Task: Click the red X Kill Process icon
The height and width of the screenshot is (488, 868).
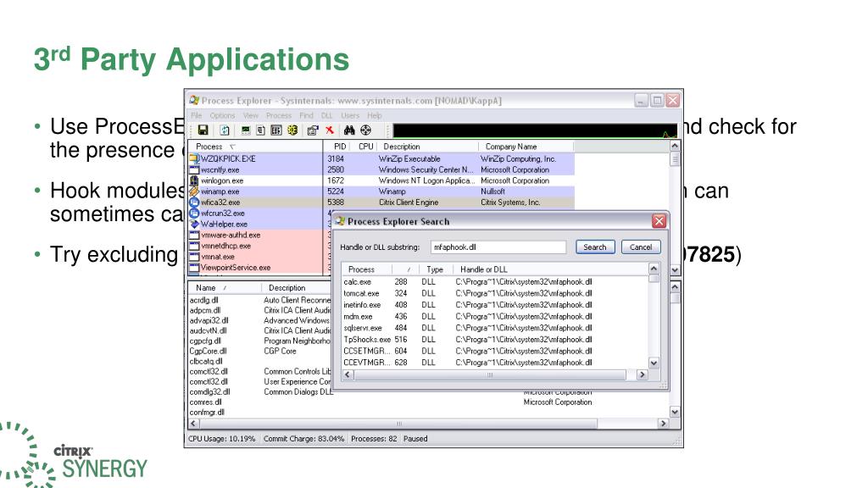Action: (x=330, y=130)
